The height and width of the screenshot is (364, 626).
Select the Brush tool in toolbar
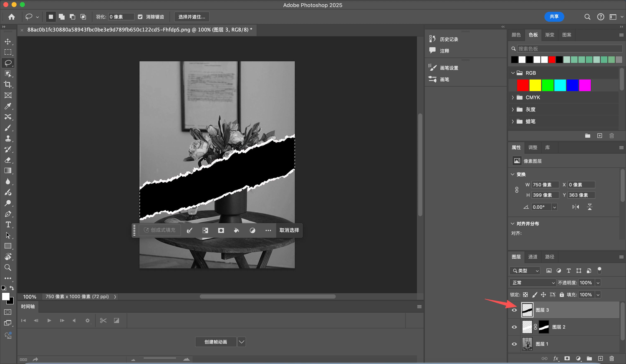[8, 128]
